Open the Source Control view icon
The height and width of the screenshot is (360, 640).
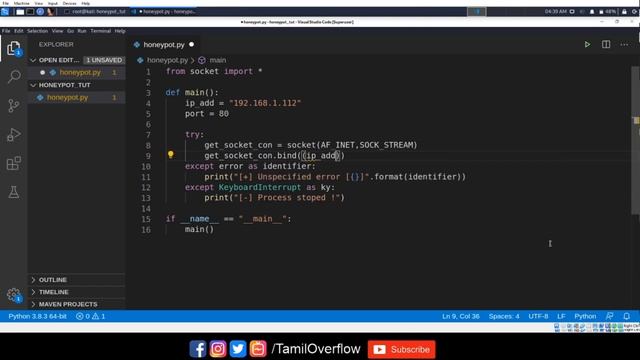pos(14,106)
